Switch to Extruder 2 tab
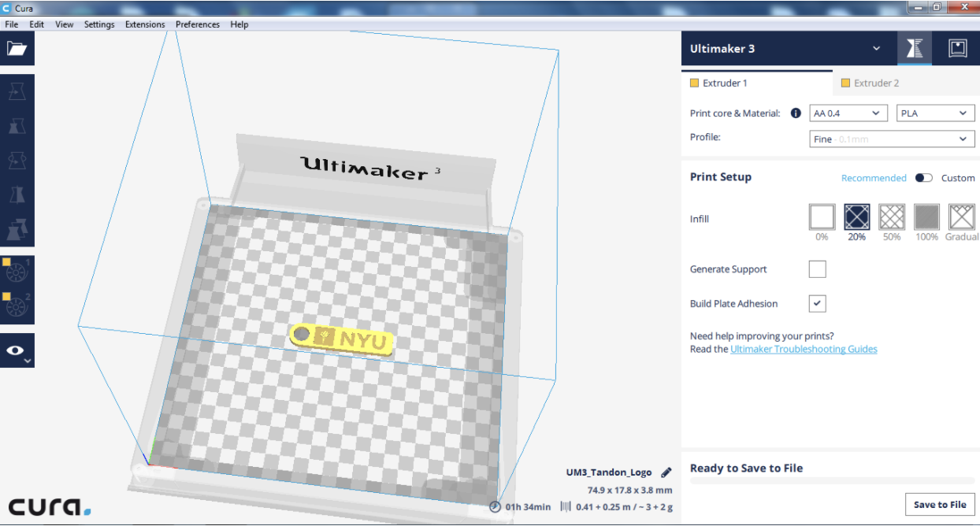Viewport: 980px width, 526px height. [x=906, y=83]
